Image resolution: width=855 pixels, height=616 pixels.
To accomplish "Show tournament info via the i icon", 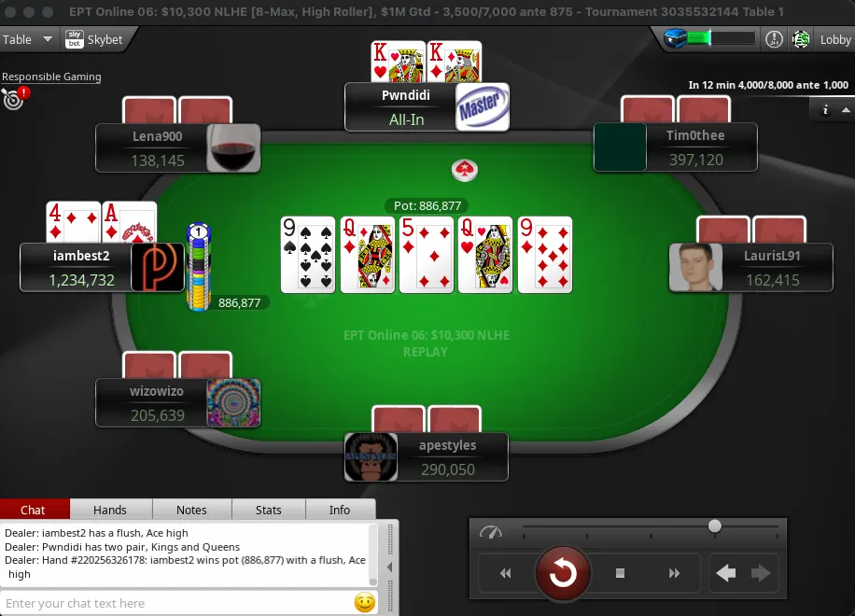I will [x=825, y=110].
